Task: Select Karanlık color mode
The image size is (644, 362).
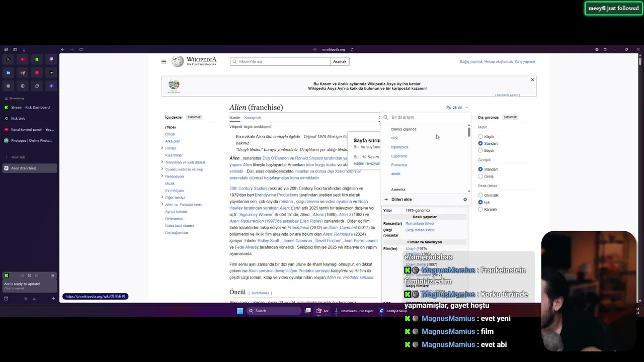Action: [480, 209]
